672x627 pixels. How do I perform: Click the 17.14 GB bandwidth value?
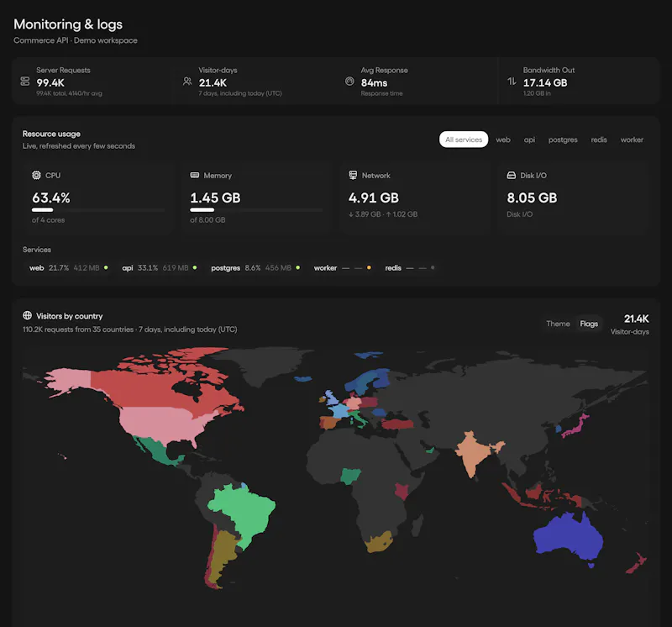(545, 82)
